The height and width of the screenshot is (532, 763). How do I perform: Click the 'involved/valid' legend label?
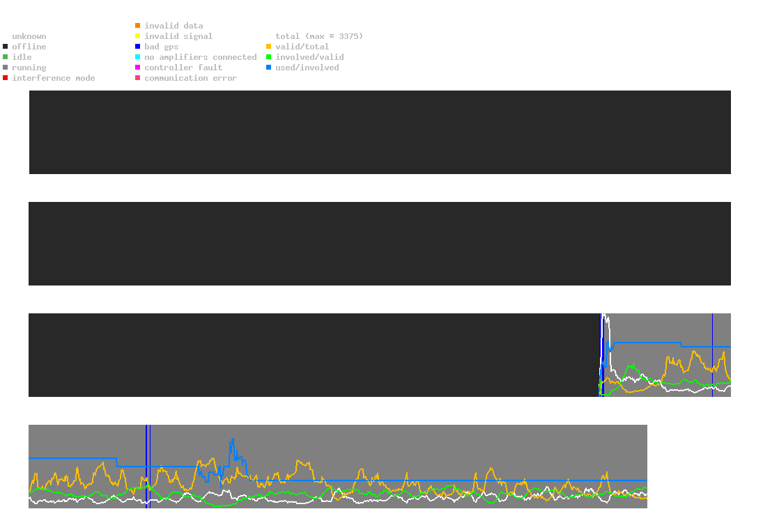point(309,57)
